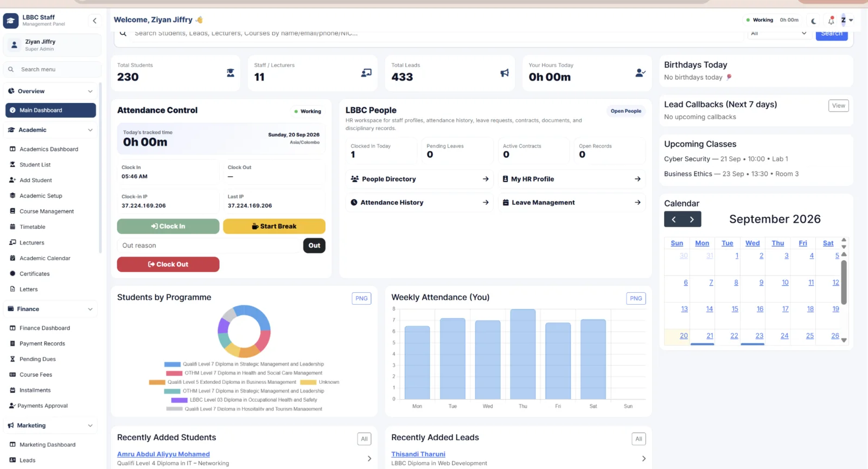Click the green Clock In button
Screen dimensions: 868x469
pyautogui.click(x=168, y=226)
